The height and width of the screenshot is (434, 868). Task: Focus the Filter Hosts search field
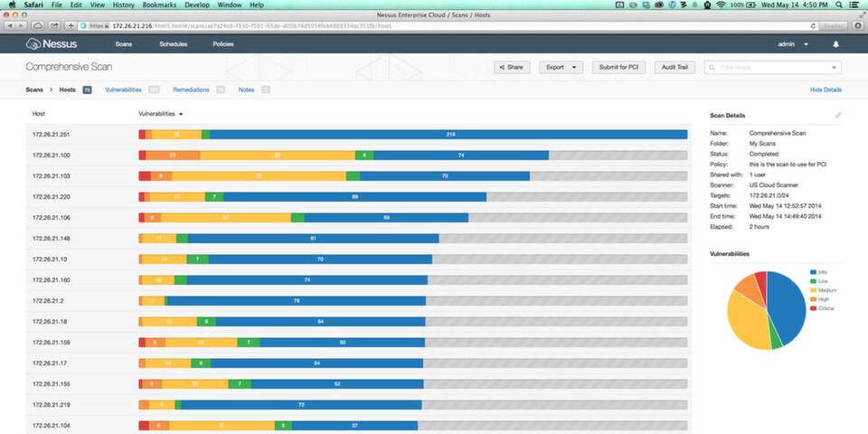click(x=773, y=68)
